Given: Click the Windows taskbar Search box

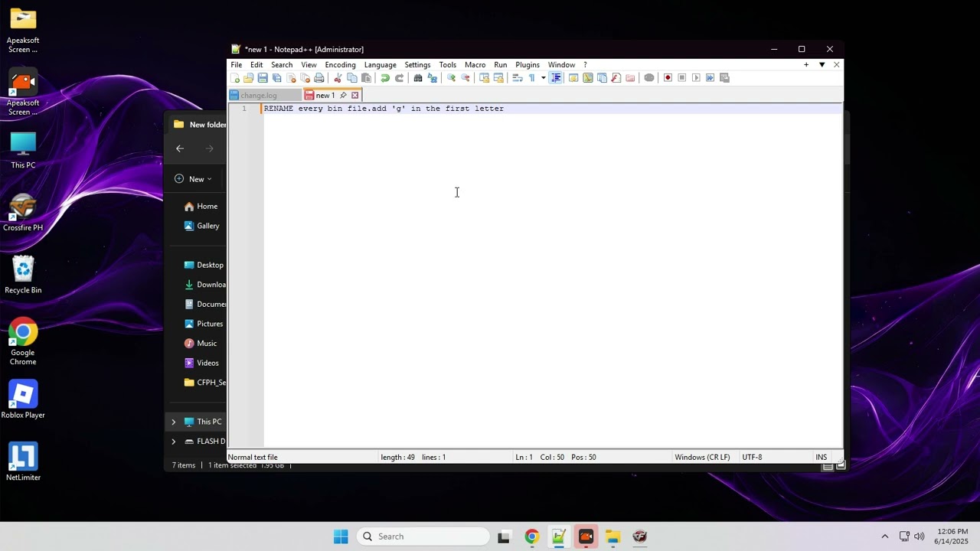Looking at the screenshot, I should coord(423,536).
